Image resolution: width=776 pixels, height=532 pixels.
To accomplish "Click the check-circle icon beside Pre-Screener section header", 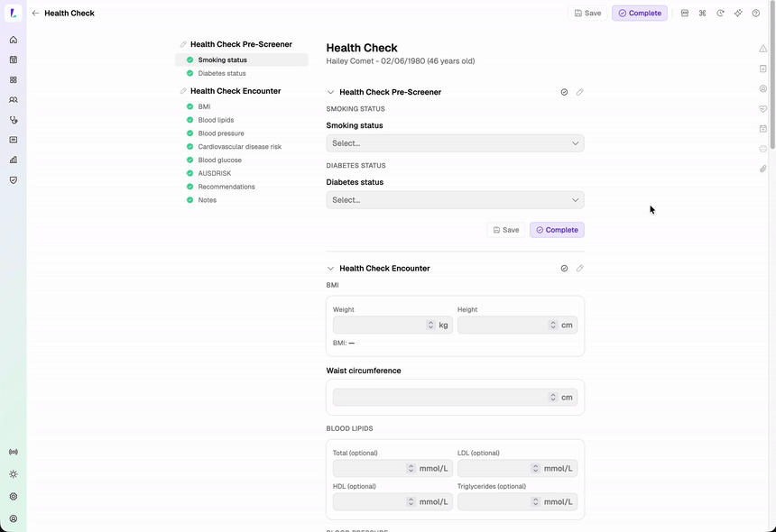I will (x=564, y=92).
